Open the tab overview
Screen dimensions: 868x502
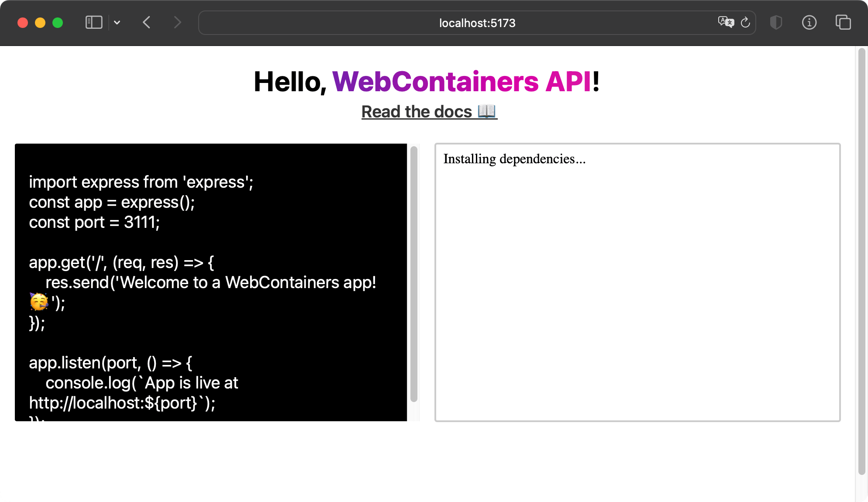pyautogui.click(x=843, y=22)
